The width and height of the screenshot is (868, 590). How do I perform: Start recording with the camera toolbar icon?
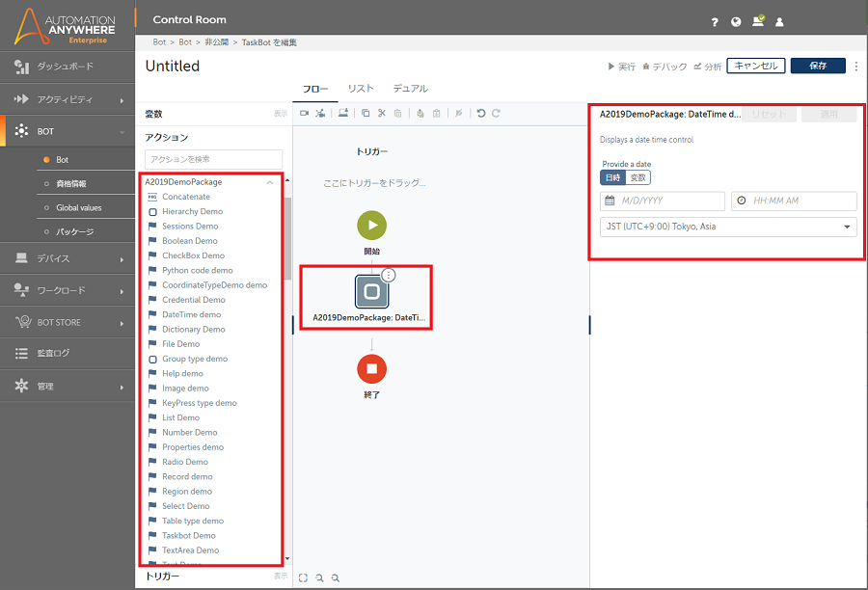tap(304, 113)
